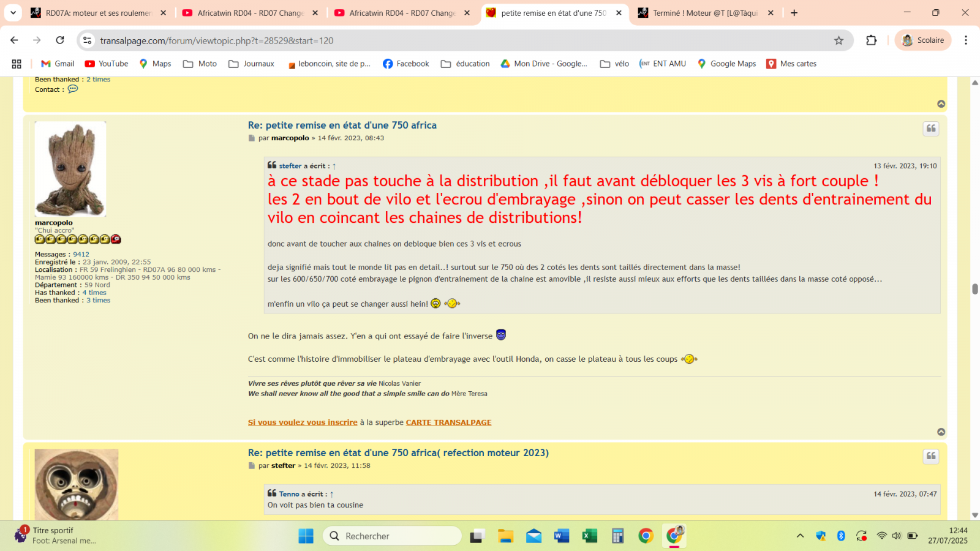Viewport: 980px width, 551px height.
Task: Contact the member via the speech-bubble icon
Action: click(x=73, y=89)
